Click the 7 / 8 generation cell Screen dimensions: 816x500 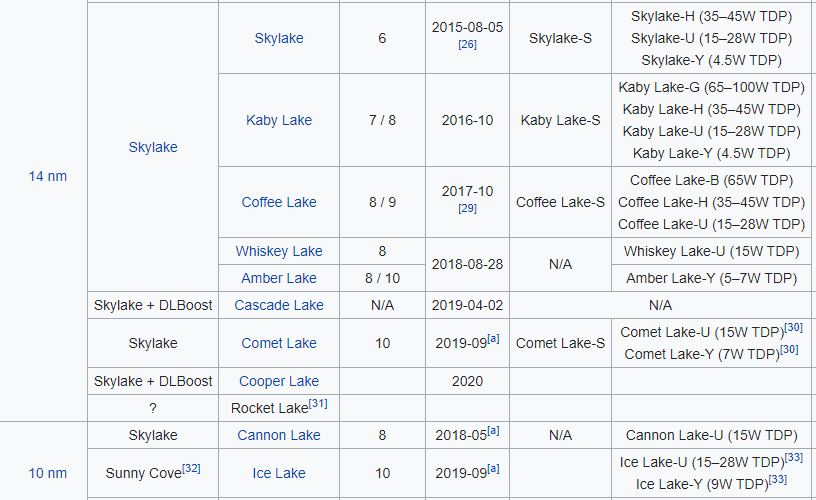pos(382,120)
